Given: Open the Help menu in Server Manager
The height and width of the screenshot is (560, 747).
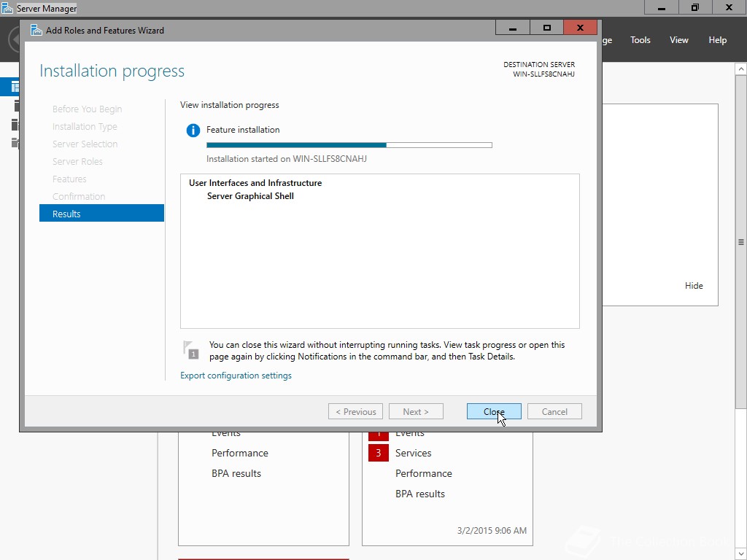Looking at the screenshot, I should click(x=717, y=40).
